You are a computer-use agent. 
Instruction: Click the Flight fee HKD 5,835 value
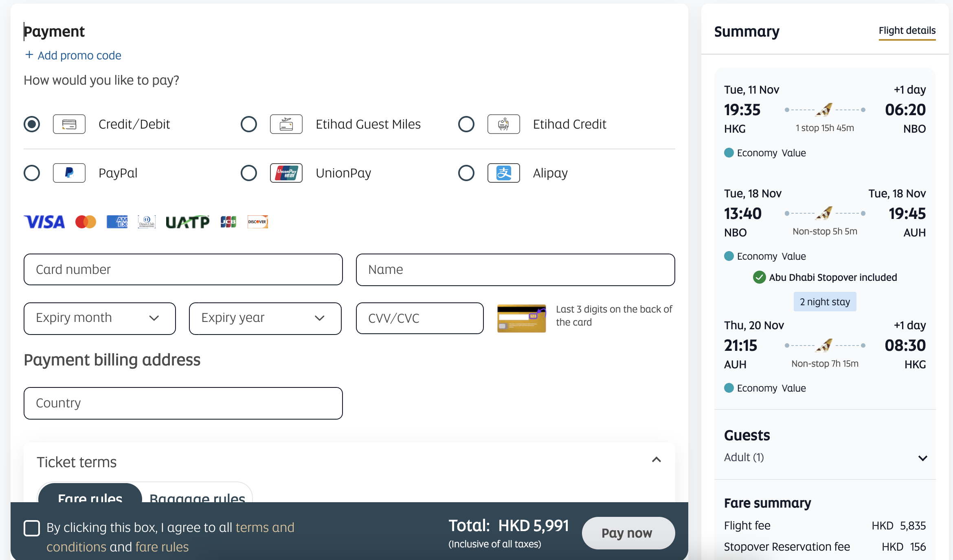pos(898,525)
